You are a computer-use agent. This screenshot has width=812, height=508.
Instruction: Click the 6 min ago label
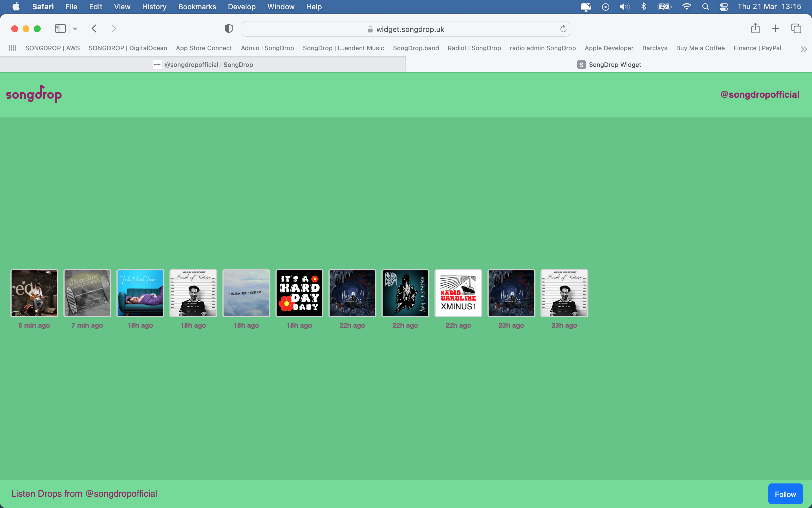click(34, 325)
